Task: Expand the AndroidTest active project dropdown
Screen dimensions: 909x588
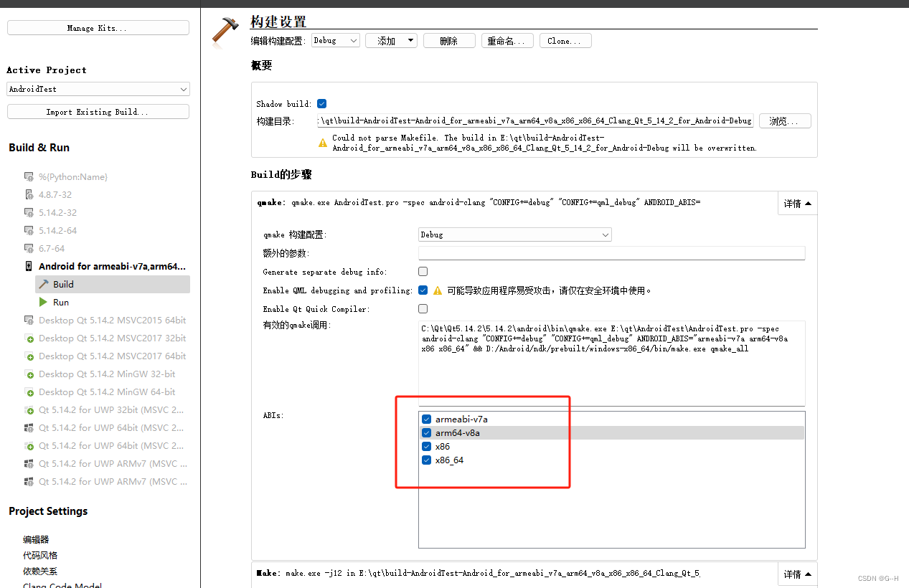Action: pyautogui.click(x=98, y=89)
